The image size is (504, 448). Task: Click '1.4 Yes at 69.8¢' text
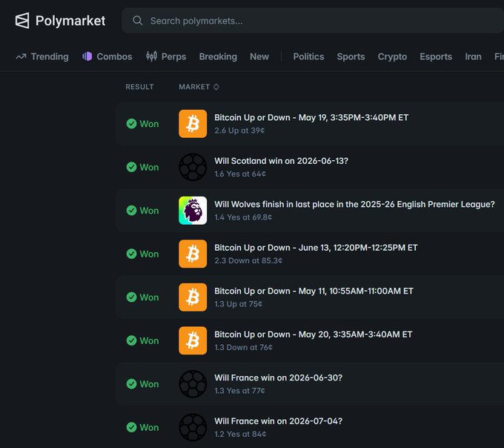coord(243,217)
